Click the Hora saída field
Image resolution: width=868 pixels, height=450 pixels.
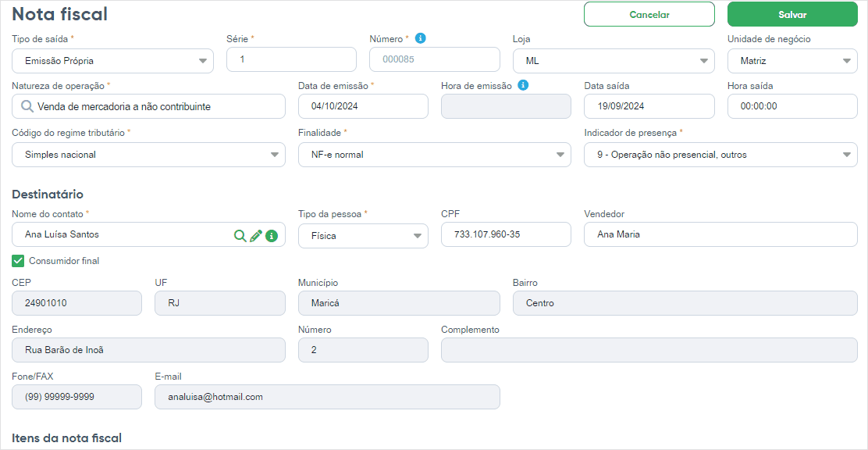tap(792, 106)
